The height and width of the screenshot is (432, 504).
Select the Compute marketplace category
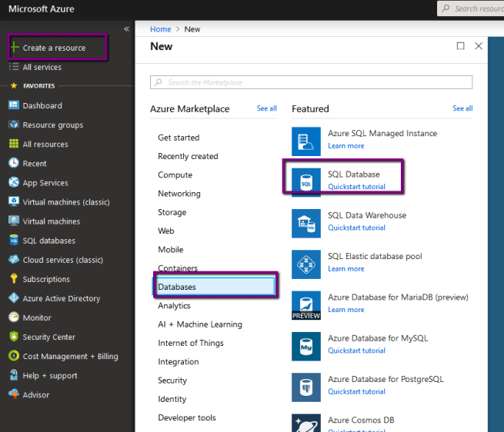pyautogui.click(x=175, y=174)
